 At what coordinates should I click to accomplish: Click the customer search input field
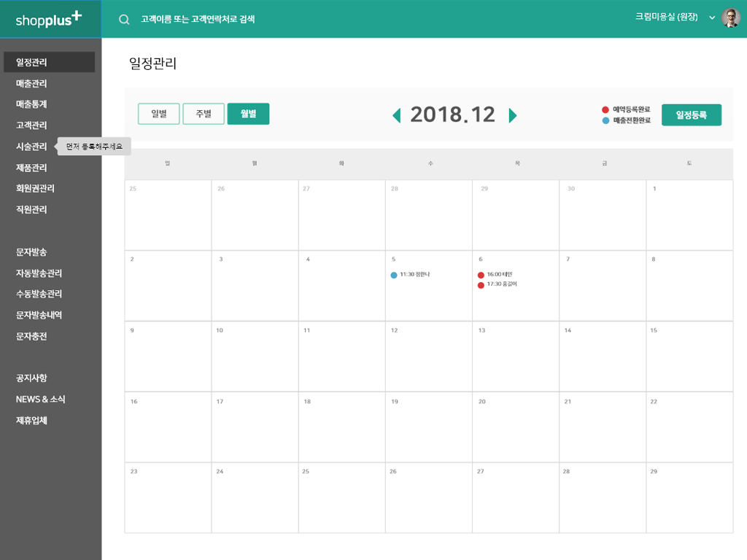click(292, 20)
